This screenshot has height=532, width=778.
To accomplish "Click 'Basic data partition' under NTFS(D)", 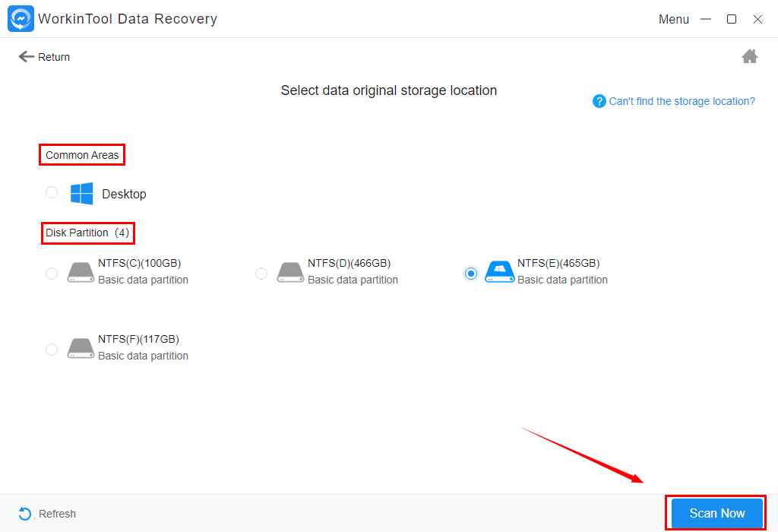I will point(353,280).
